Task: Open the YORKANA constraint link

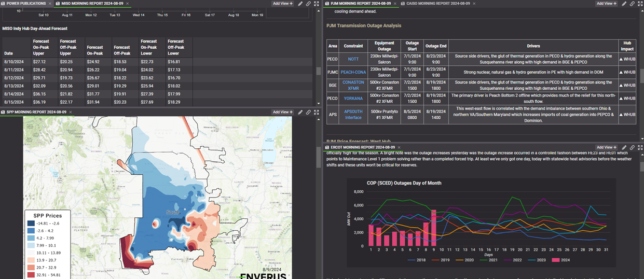Action: point(353,98)
